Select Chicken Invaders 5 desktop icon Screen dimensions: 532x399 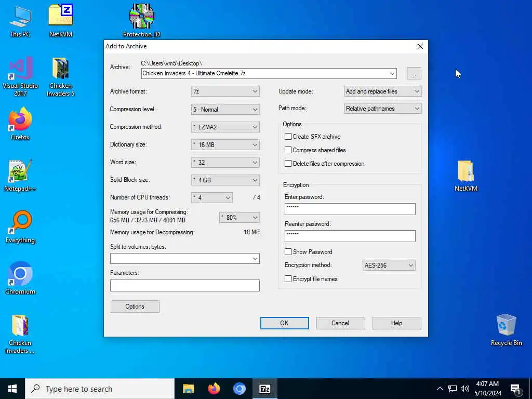(x=60, y=77)
